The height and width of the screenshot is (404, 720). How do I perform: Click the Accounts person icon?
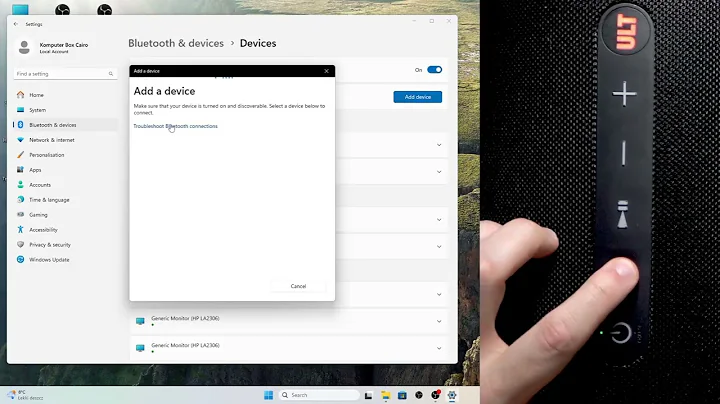coord(20,185)
